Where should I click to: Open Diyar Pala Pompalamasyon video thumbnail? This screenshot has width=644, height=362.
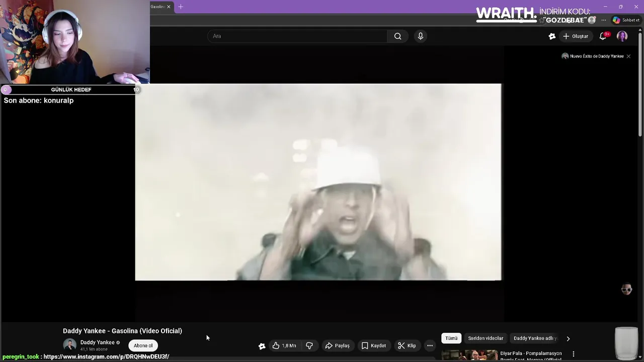[469, 355]
